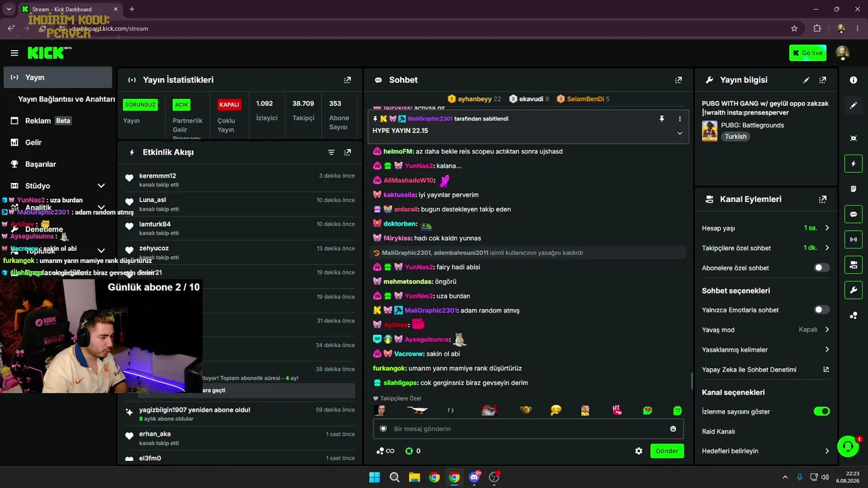Click the notes icon in right rail

tap(853, 188)
